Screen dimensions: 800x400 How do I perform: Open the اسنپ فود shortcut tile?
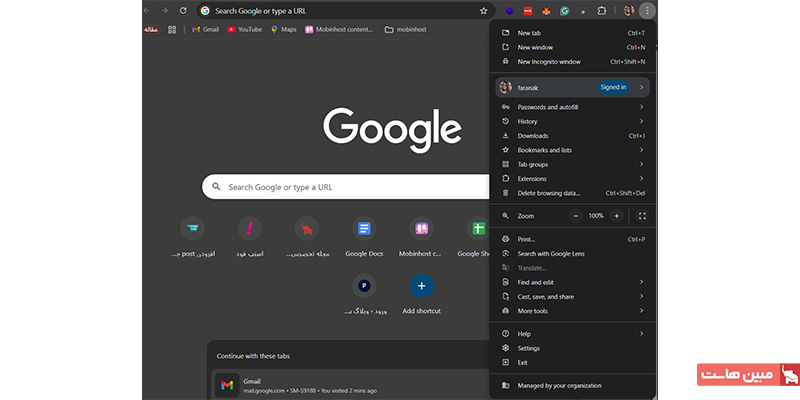coord(249,237)
